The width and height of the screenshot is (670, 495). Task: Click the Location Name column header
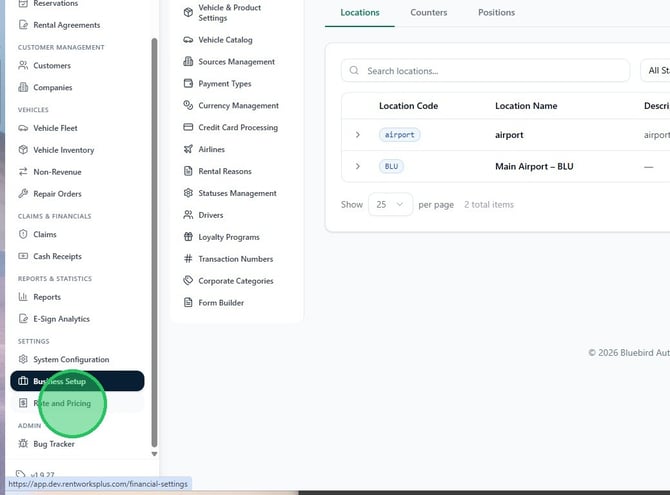(526, 106)
